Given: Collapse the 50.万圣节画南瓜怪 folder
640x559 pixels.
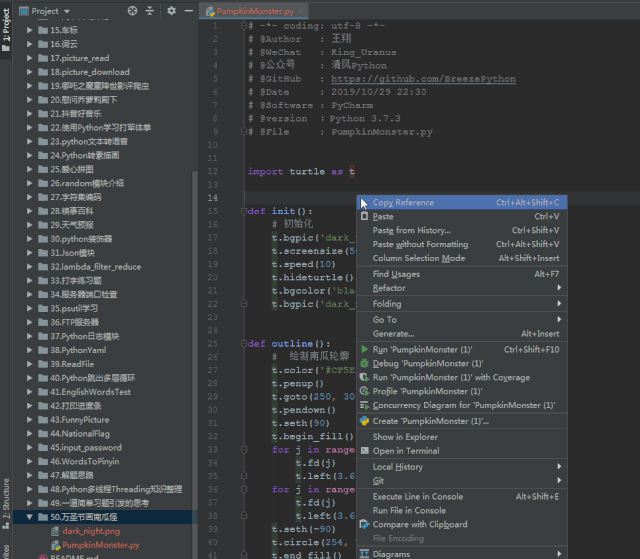Looking at the screenshot, I should (29, 517).
